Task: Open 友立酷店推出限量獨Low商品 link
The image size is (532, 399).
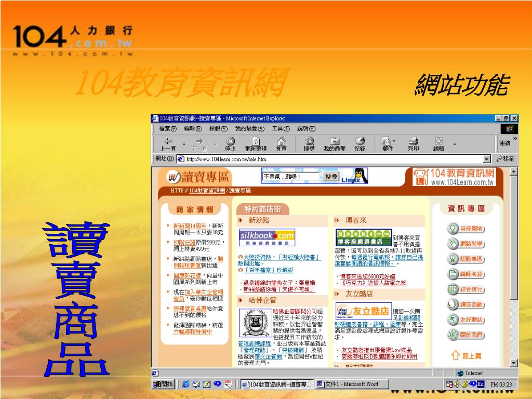Action: pyautogui.click(x=377, y=350)
